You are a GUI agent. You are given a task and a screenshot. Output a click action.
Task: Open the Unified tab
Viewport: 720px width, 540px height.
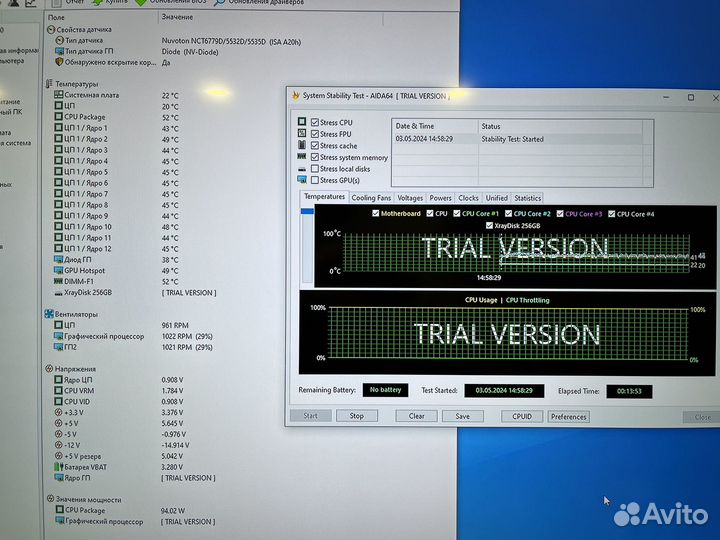(x=496, y=198)
